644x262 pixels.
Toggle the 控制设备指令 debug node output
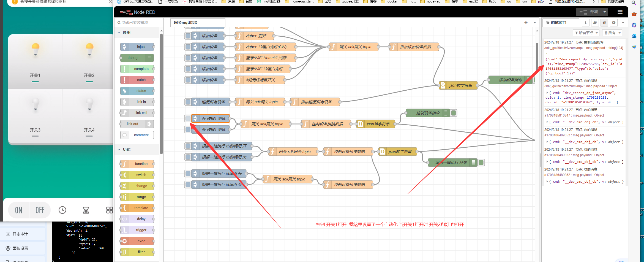pyautogui.click(x=454, y=113)
